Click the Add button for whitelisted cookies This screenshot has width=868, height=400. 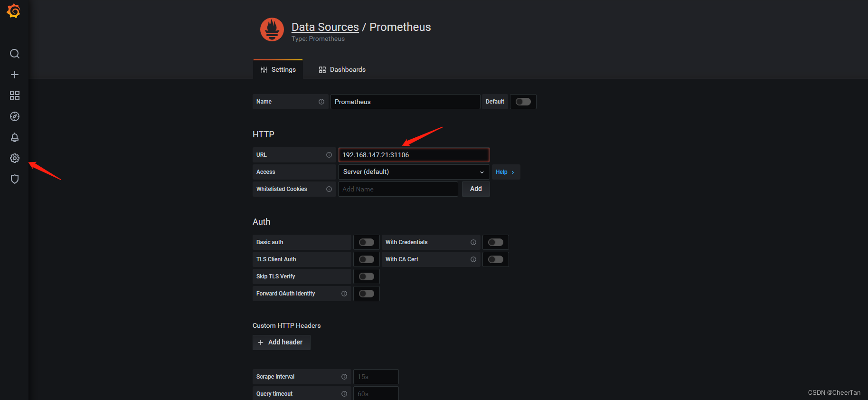476,189
